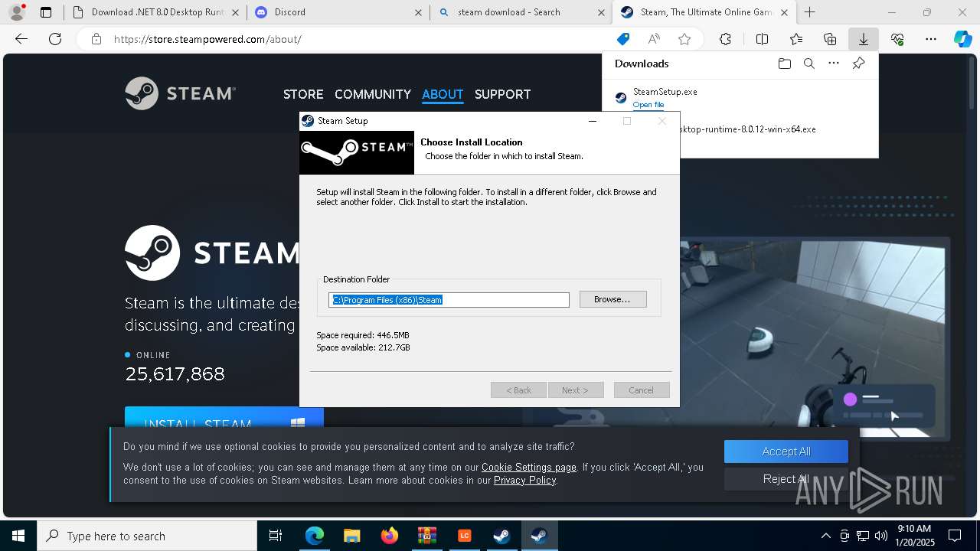
Task: Open Edge Settings and more menu
Action: point(931,39)
